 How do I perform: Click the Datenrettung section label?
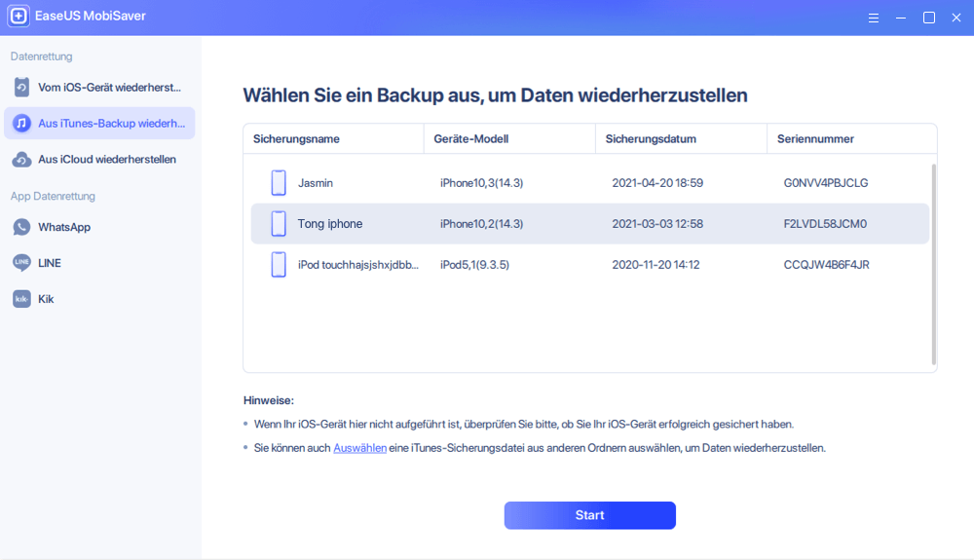[41, 56]
